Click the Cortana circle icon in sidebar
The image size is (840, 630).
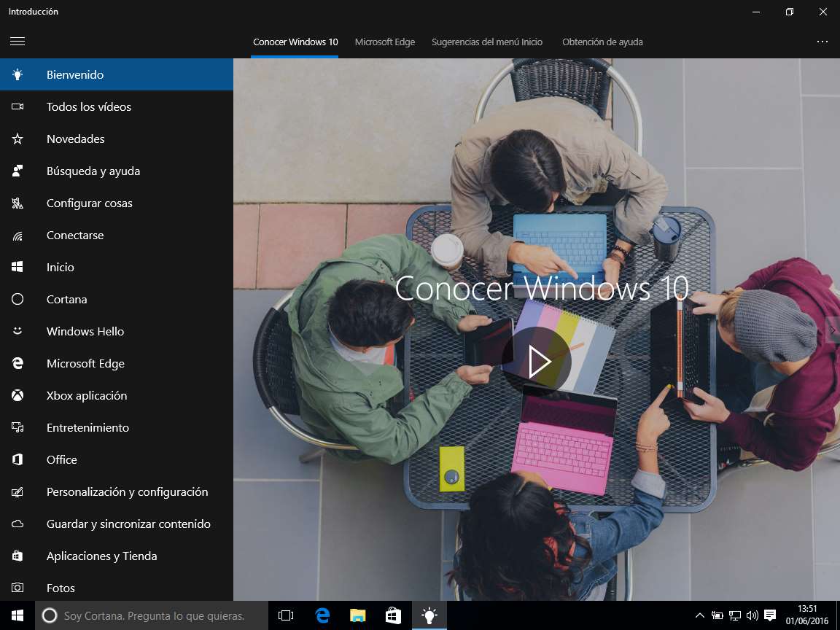pyautogui.click(x=17, y=299)
